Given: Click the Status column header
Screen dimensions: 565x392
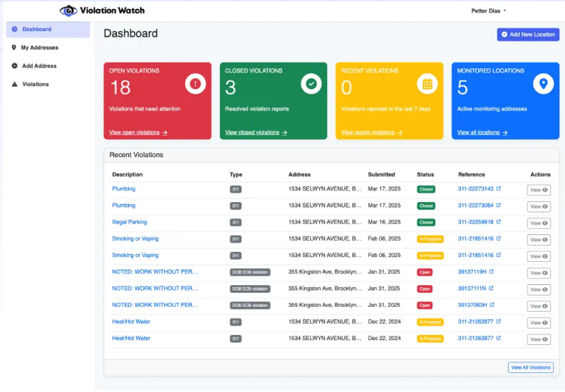Looking at the screenshot, I should (426, 175).
